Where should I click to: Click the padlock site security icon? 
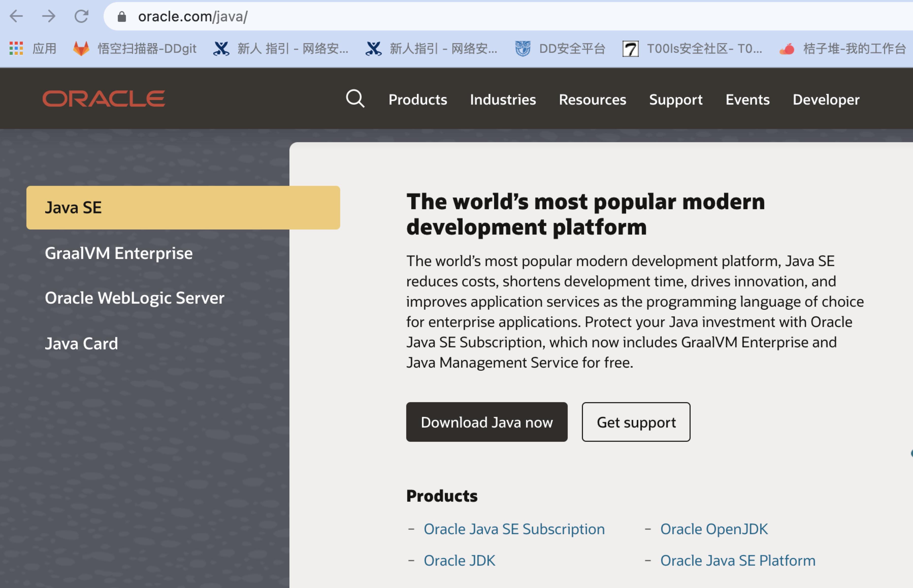point(122,17)
